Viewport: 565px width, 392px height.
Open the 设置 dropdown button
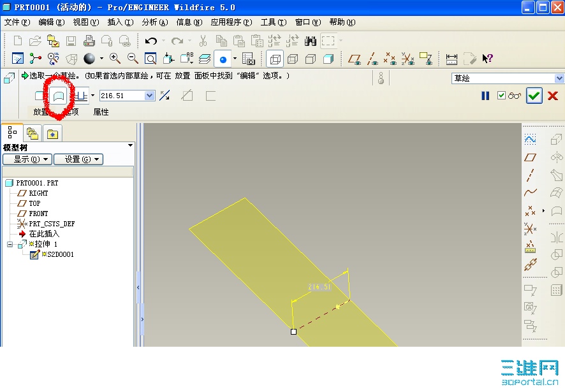point(78,159)
